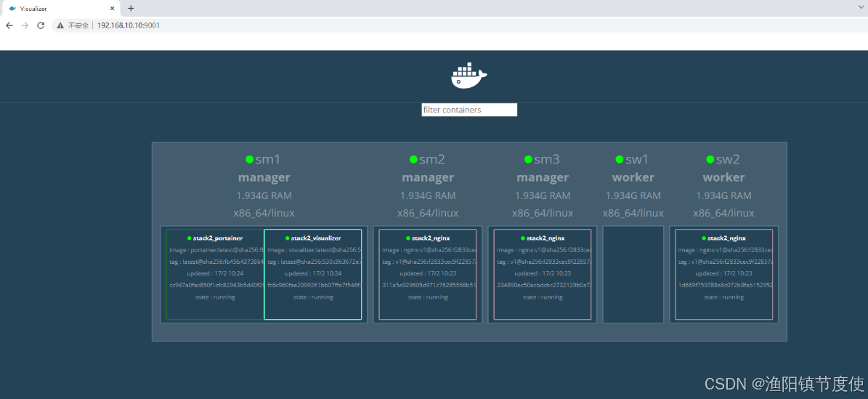Viewport: 868px width, 399px height.
Task: Click the portainer image line
Action: 217,250
